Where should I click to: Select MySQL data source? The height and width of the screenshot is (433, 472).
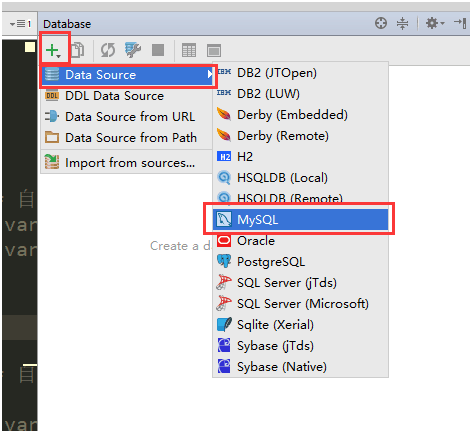(x=300, y=220)
